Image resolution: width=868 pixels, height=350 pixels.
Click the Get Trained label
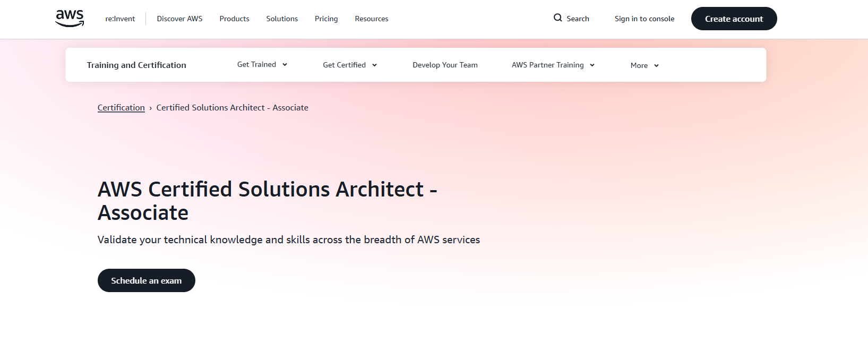point(256,64)
